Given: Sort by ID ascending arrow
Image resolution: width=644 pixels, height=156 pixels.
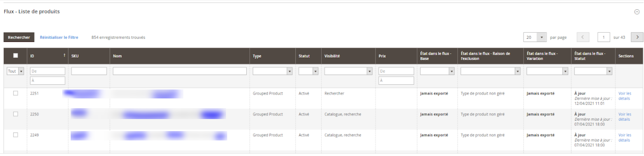Looking at the screenshot, I should (64, 56).
